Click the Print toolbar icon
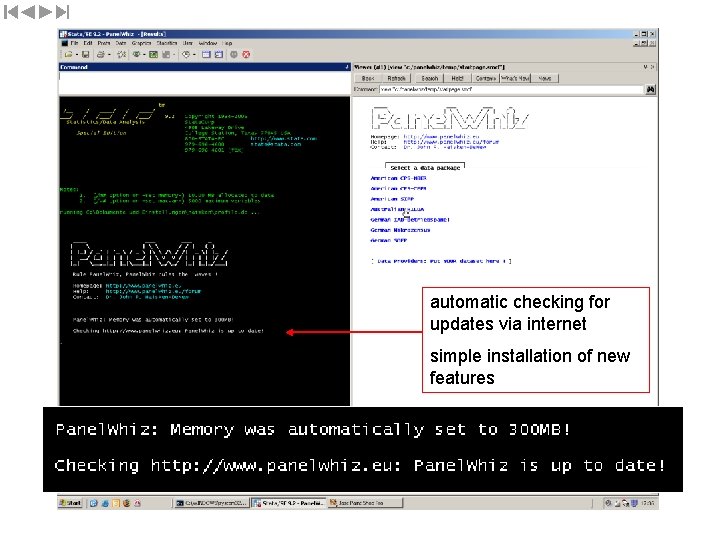 pos(101,55)
